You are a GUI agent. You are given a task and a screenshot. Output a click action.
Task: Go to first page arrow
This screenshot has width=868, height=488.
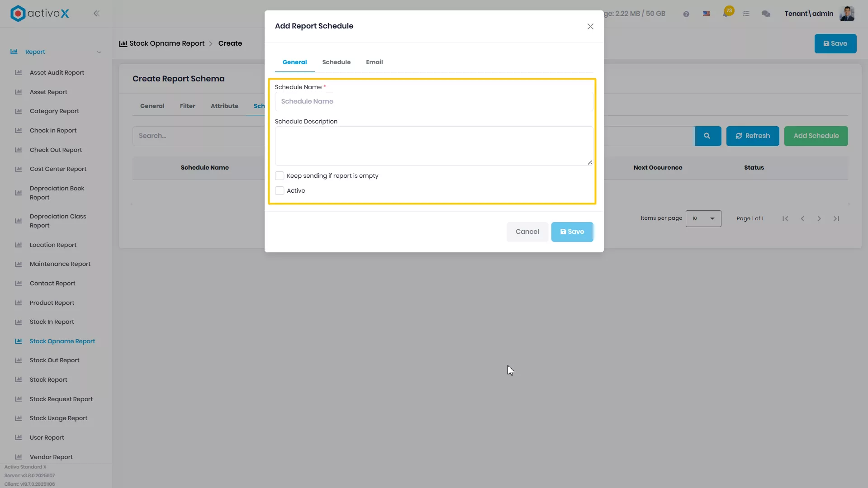785,219
